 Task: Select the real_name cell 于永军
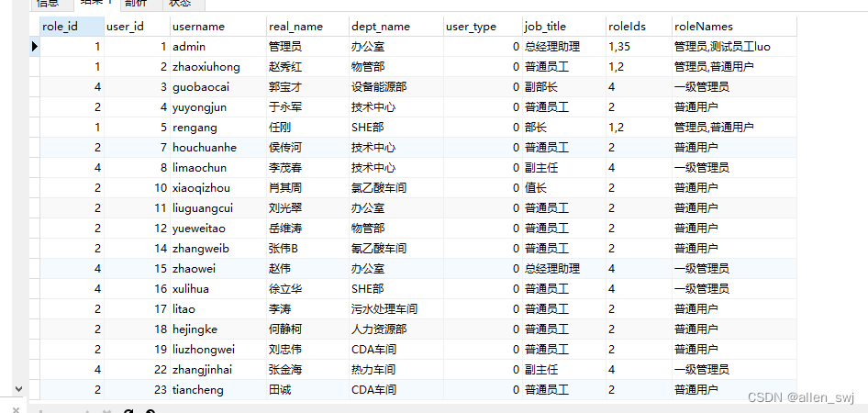[x=307, y=107]
